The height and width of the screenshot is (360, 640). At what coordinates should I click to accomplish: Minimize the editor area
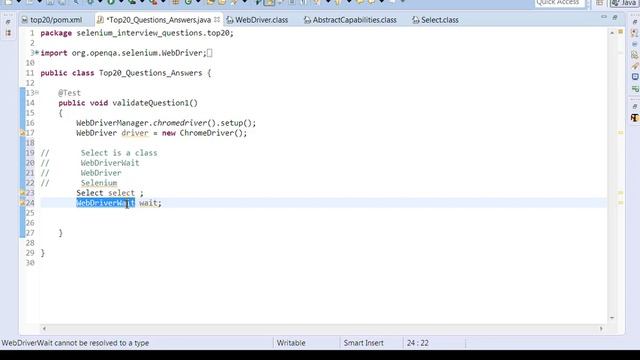(604, 17)
